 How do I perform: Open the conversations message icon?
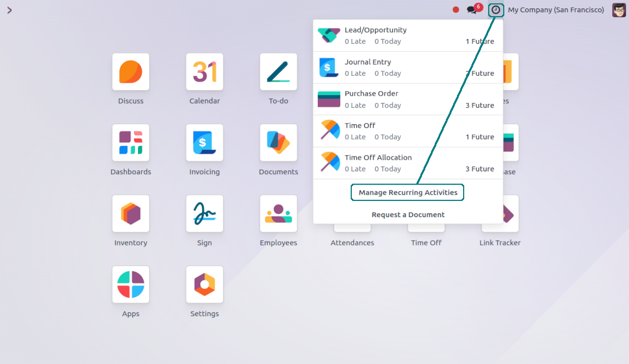pos(472,10)
